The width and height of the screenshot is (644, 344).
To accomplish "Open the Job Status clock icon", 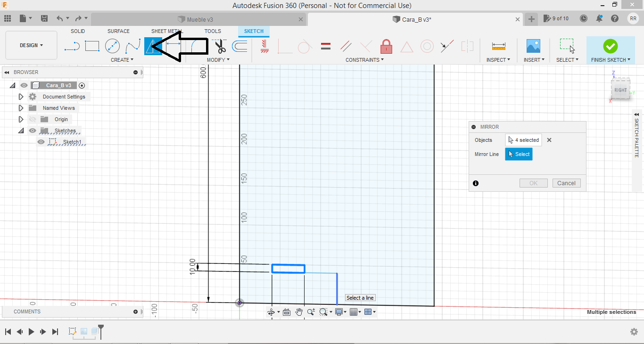I will pyautogui.click(x=584, y=18).
